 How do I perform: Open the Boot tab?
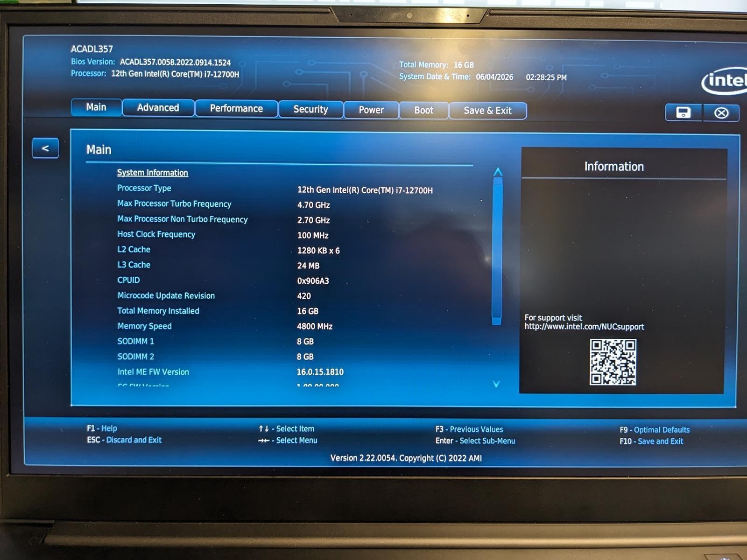tap(423, 111)
